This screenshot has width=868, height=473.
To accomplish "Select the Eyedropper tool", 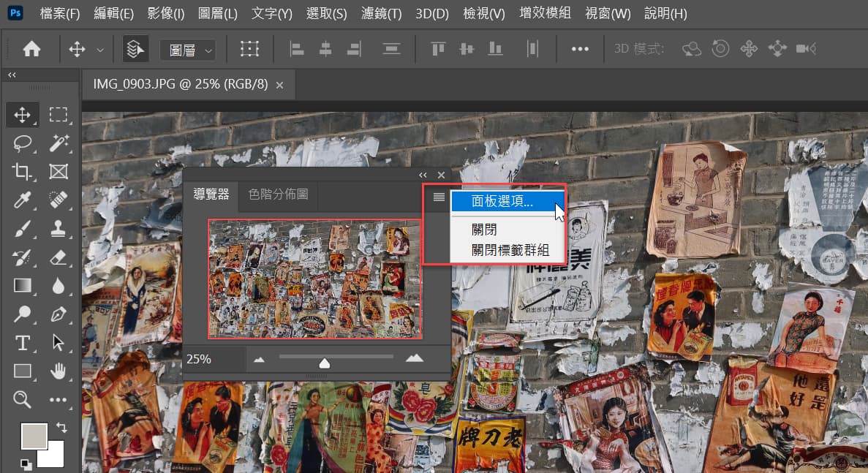I will [x=22, y=200].
